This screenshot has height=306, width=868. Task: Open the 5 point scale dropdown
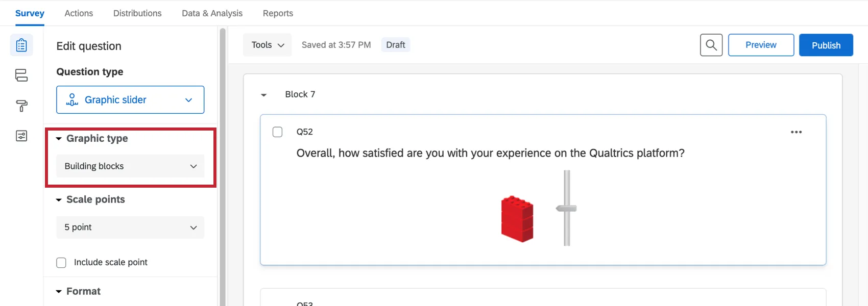point(130,227)
